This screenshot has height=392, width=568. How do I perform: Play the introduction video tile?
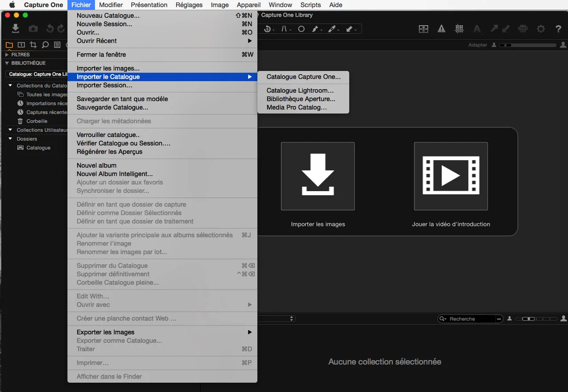tap(451, 176)
